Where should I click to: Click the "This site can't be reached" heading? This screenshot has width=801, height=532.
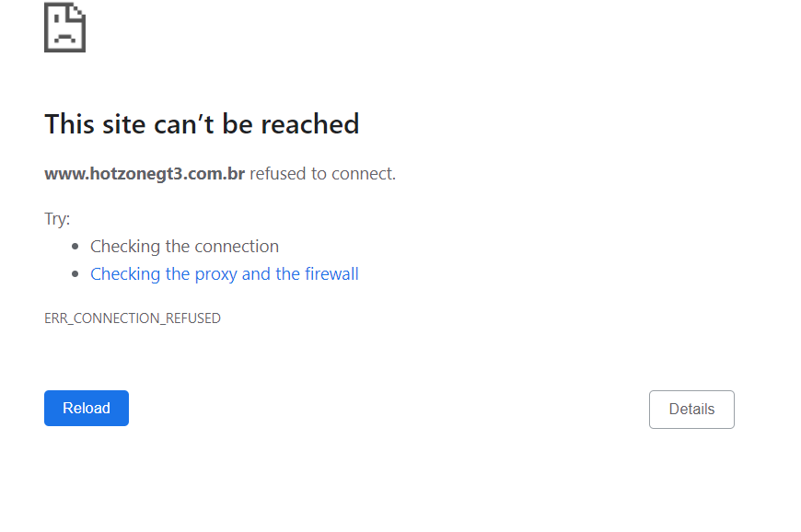click(x=202, y=124)
